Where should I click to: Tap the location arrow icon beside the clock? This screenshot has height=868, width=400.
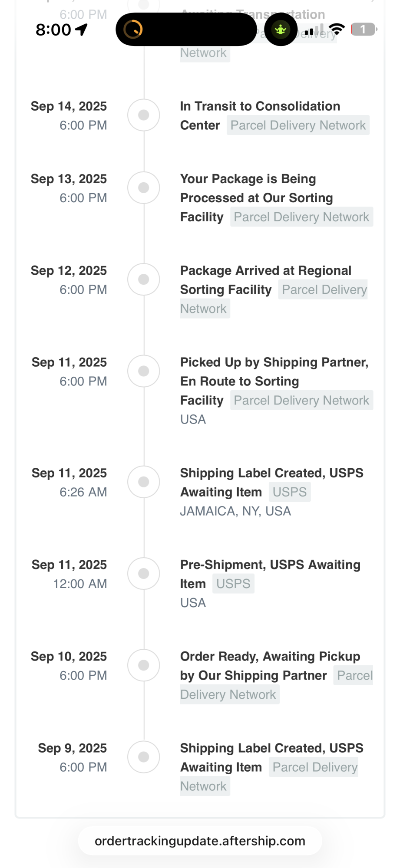point(81,30)
